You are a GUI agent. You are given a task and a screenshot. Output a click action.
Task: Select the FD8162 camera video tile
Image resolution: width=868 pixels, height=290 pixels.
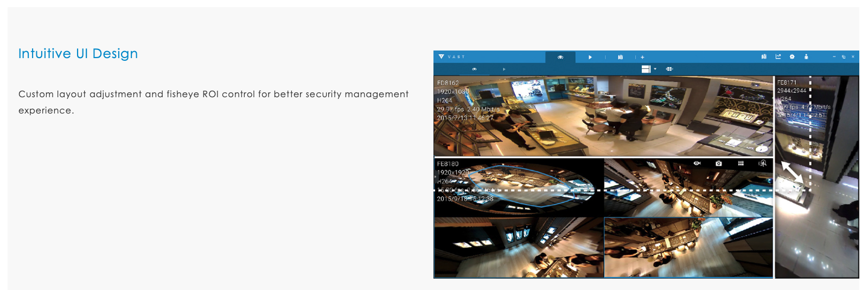pos(602,116)
